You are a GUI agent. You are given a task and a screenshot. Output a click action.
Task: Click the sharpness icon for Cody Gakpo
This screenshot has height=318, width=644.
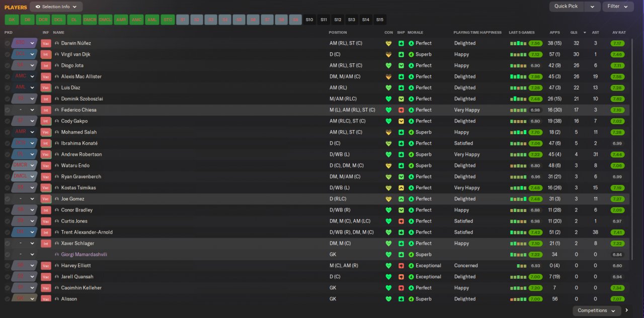pyautogui.click(x=401, y=121)
